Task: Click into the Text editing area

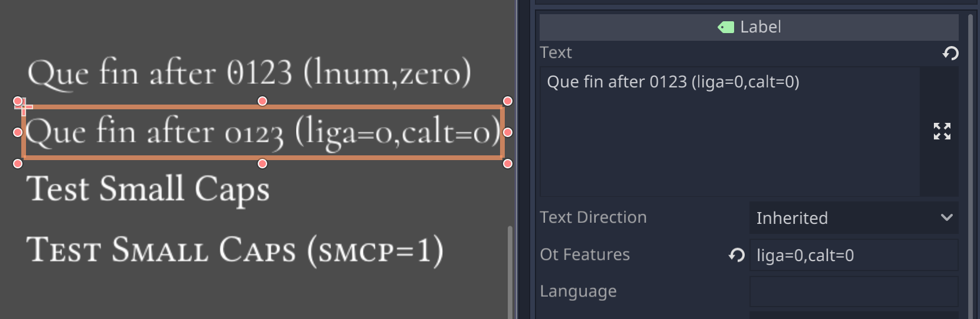Action: [729, 131]
